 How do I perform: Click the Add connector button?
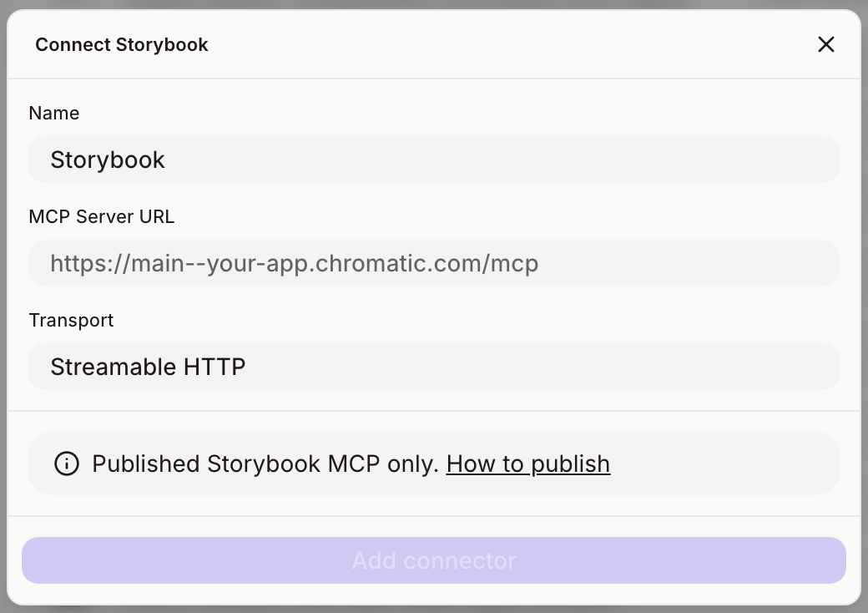pyautogui.click(x=434, y=560)
